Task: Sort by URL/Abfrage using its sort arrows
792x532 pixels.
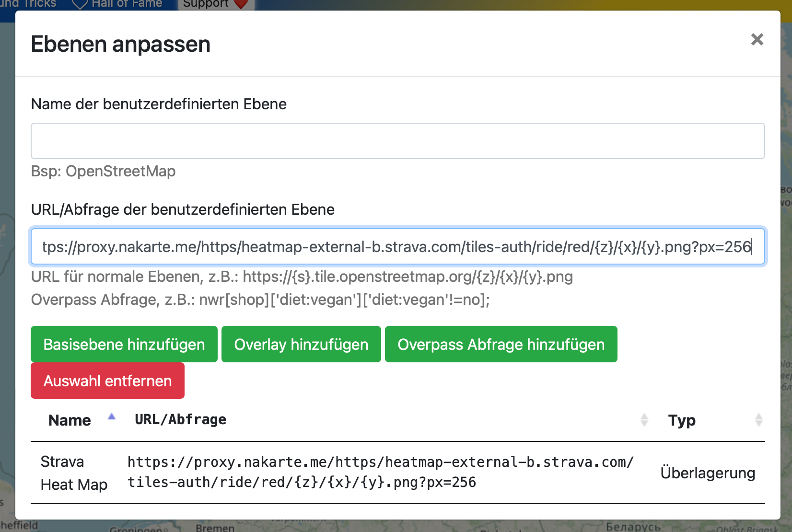Action: point(644,420)
